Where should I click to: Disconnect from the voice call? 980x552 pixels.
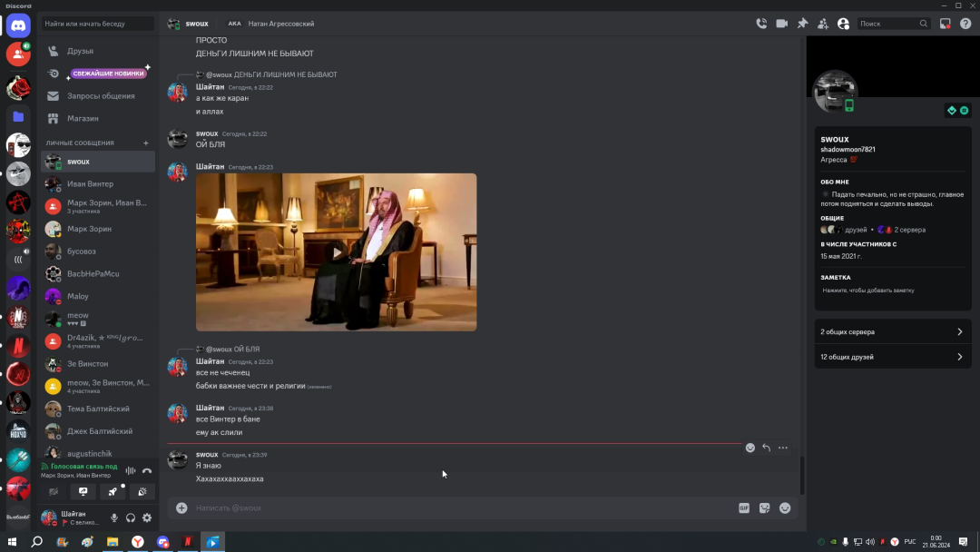[147, 470]
